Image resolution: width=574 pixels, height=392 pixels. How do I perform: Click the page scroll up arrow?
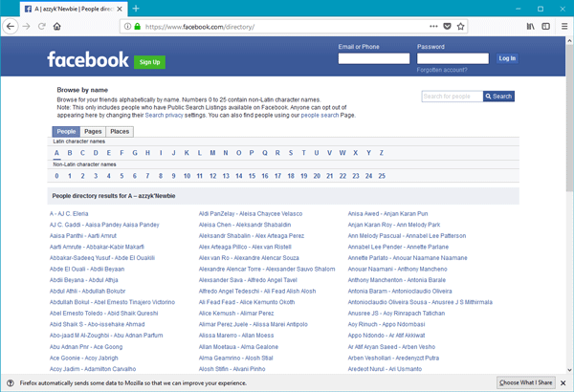569,40
